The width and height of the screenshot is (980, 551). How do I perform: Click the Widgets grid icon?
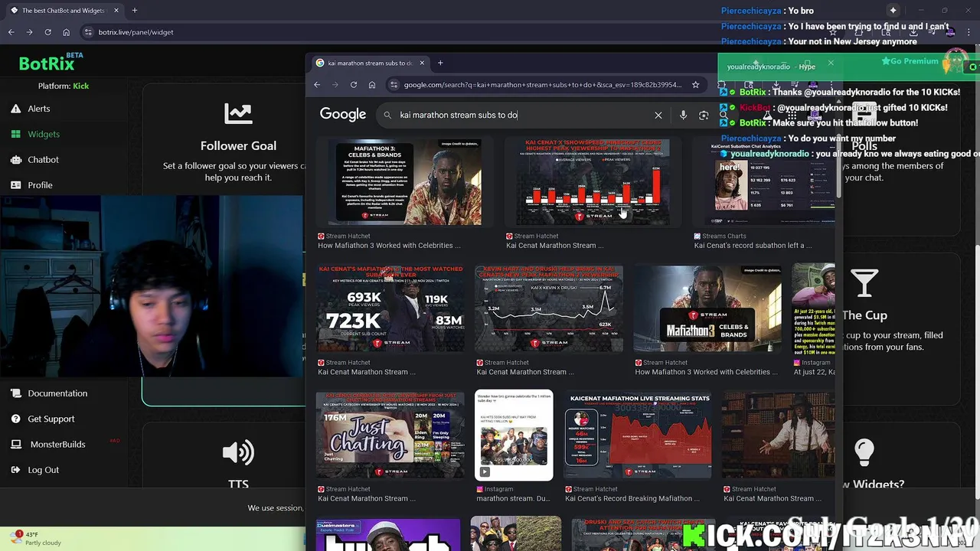(15, 134)
